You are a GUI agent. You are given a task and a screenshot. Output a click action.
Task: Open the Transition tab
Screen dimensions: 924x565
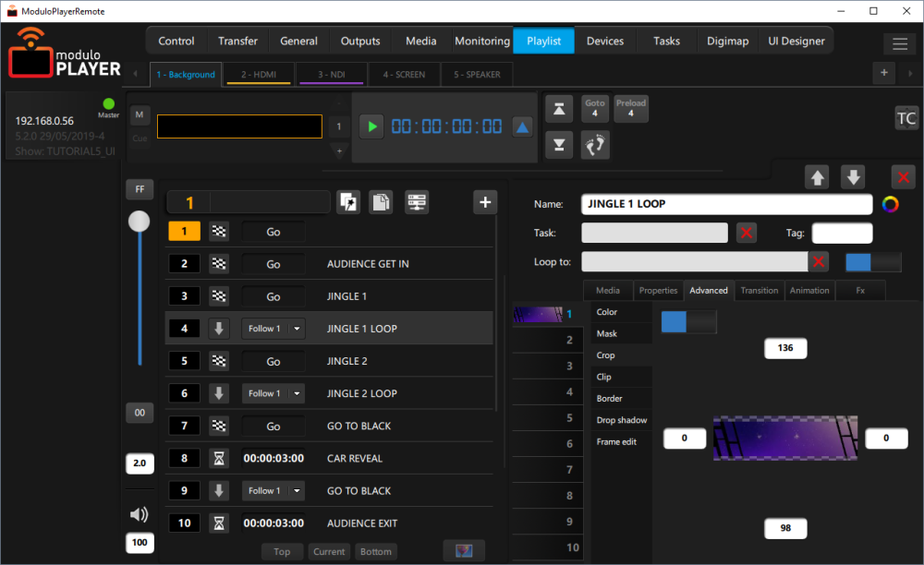pos(759,290)
